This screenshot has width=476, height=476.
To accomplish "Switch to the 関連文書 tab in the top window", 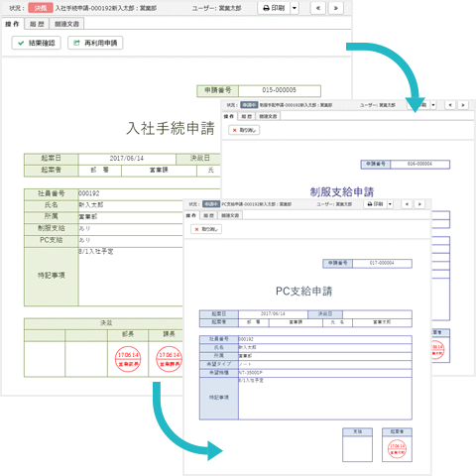I will tap(66, 24).
